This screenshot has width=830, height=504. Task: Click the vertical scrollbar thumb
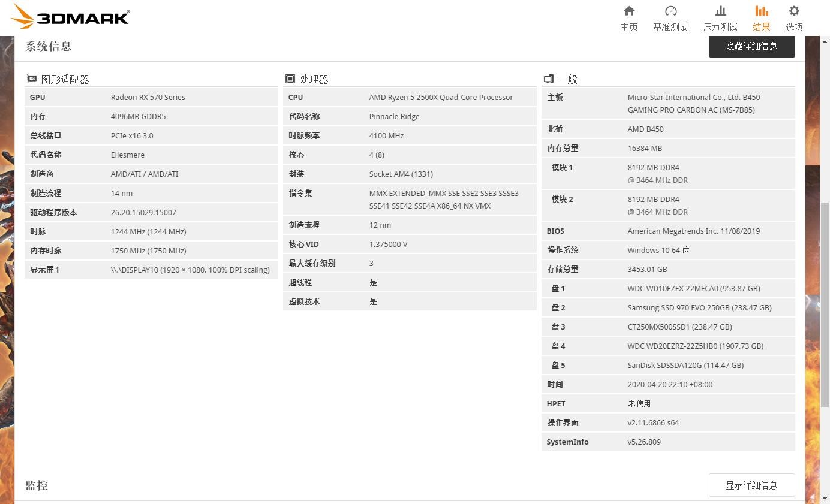pos(825,306)
